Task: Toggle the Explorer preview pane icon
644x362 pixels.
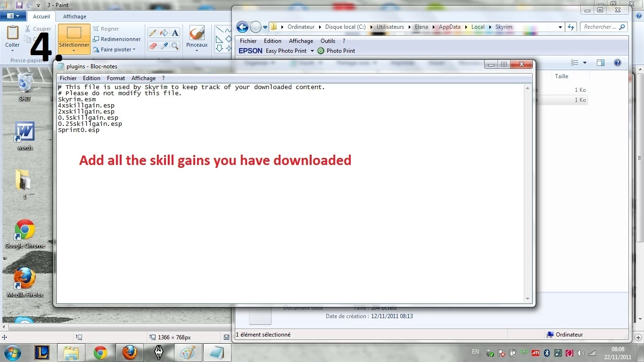Action: point(601,63)
